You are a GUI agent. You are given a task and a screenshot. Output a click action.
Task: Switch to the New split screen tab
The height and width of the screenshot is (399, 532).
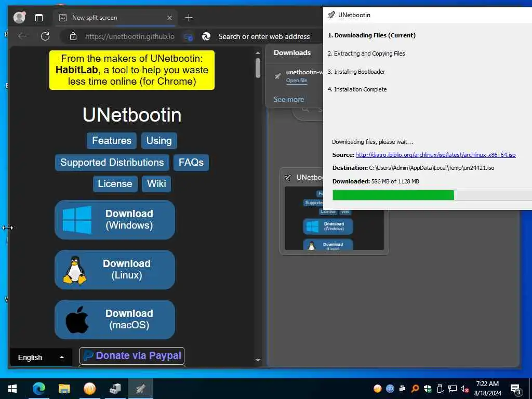114,18
